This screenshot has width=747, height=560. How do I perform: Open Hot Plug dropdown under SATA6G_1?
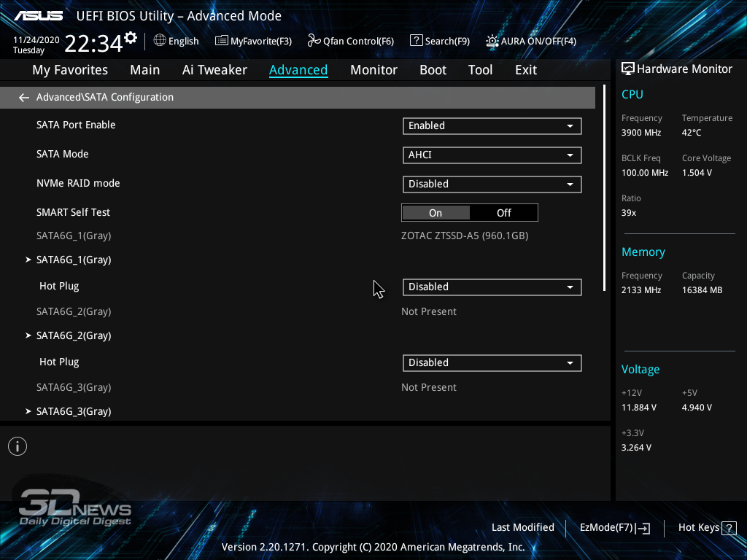492,287
